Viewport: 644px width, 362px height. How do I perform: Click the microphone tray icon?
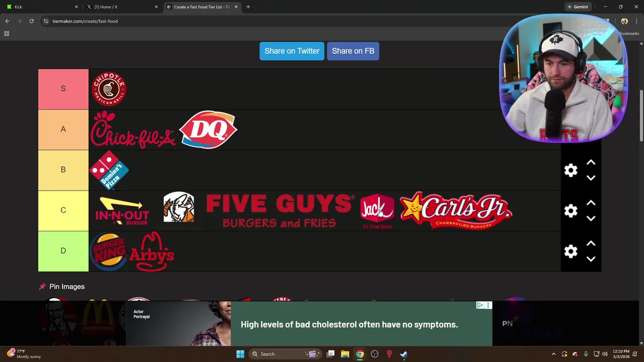(586, 354)
